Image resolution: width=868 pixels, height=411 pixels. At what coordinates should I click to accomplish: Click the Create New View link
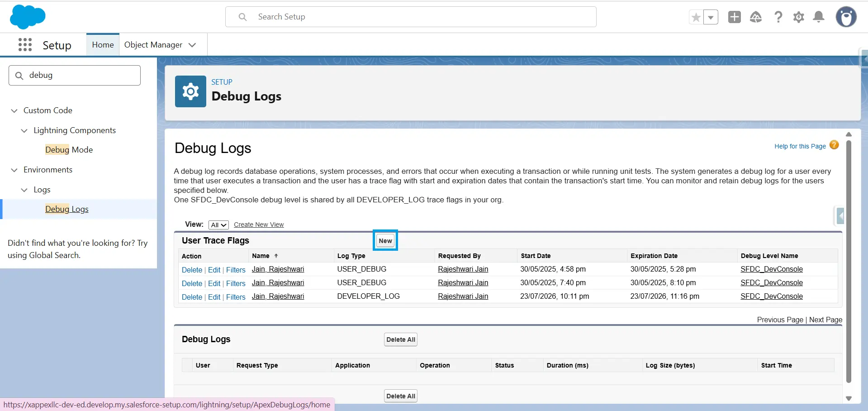[259, 225]
